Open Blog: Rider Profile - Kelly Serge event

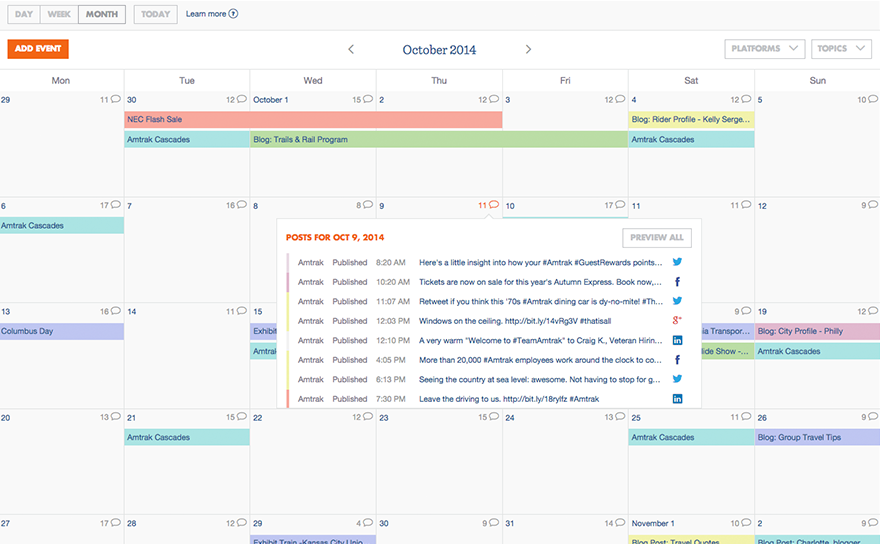point(691,119)
